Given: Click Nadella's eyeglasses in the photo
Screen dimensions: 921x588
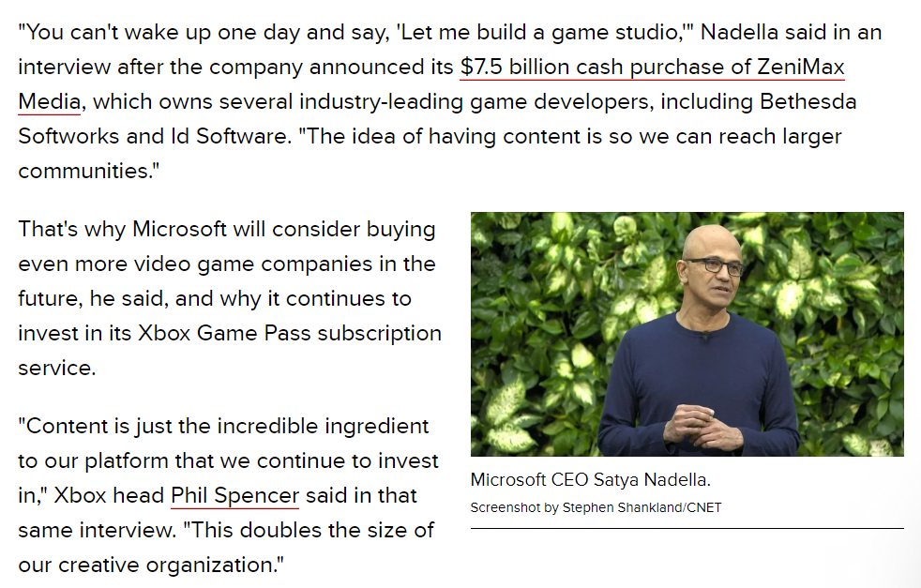Looking at the screenshot, I should (x=713, y=264).
